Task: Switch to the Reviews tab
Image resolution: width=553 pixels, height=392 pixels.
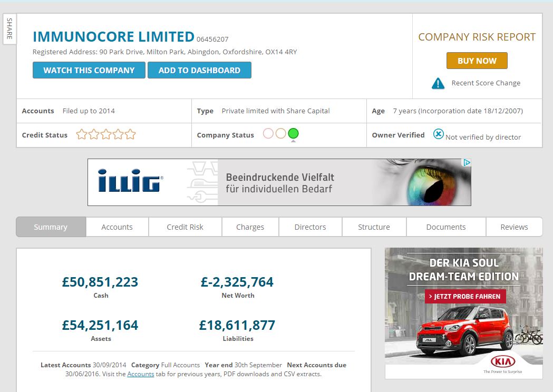Action: pyautogui.click(x=514, y=227)
